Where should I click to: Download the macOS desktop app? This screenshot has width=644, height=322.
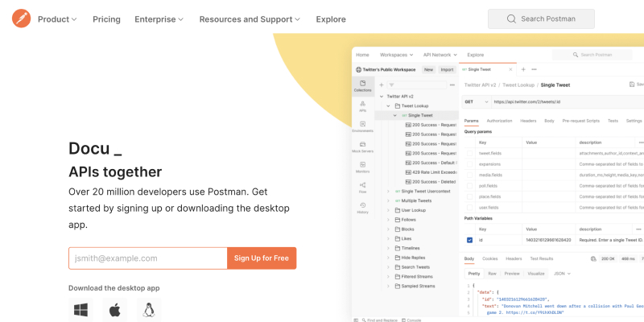[x=115, y=310]
